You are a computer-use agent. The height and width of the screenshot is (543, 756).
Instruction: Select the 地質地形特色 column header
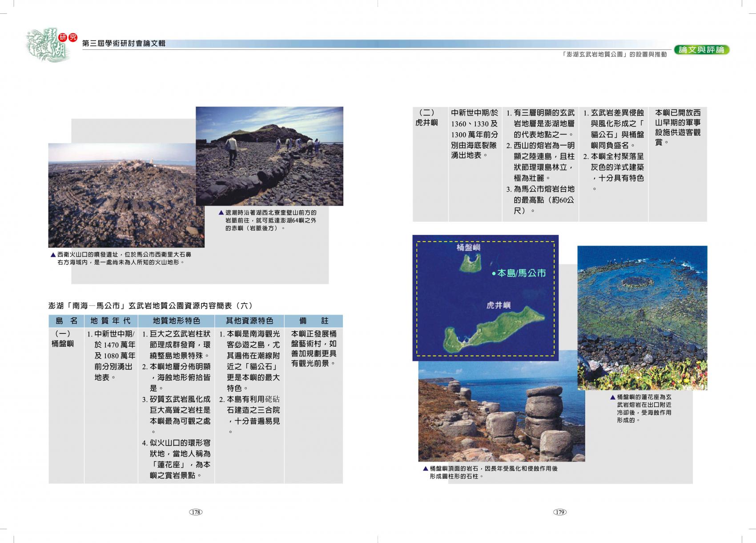pyautogui.click(x=176, y=321)
